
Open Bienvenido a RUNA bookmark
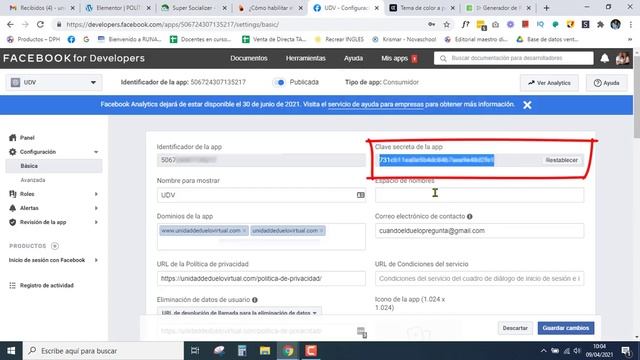[x=130, y=40]
